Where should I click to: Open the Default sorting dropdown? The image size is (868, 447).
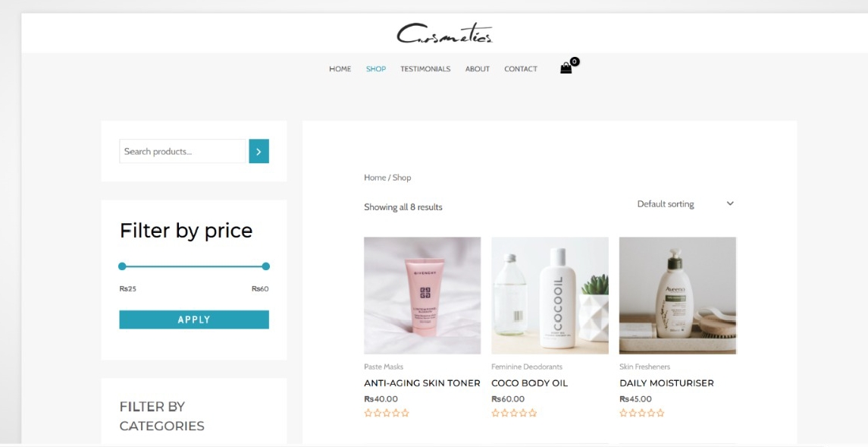point(685,204)
